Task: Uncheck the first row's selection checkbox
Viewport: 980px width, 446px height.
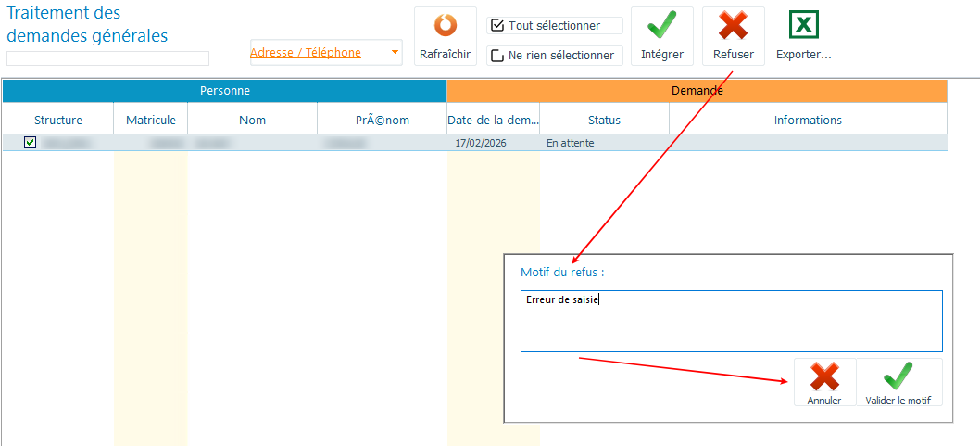Action: tap(31, 143)
